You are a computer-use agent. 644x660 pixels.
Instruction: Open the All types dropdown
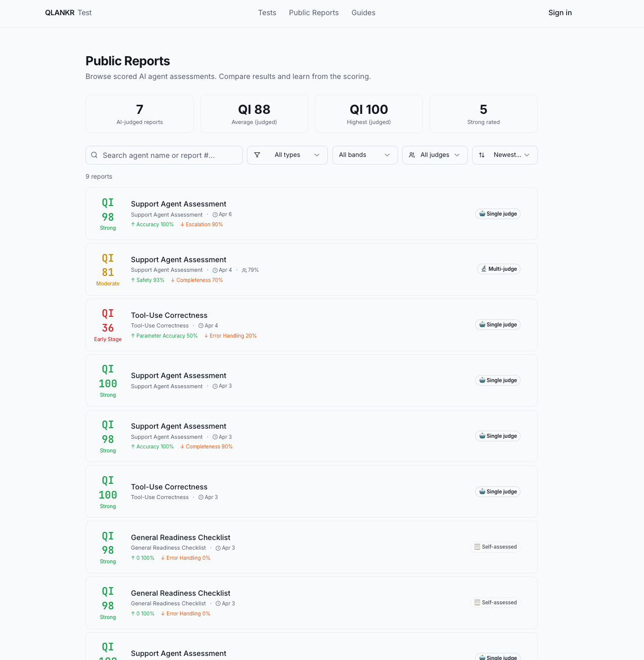(287, 155)
